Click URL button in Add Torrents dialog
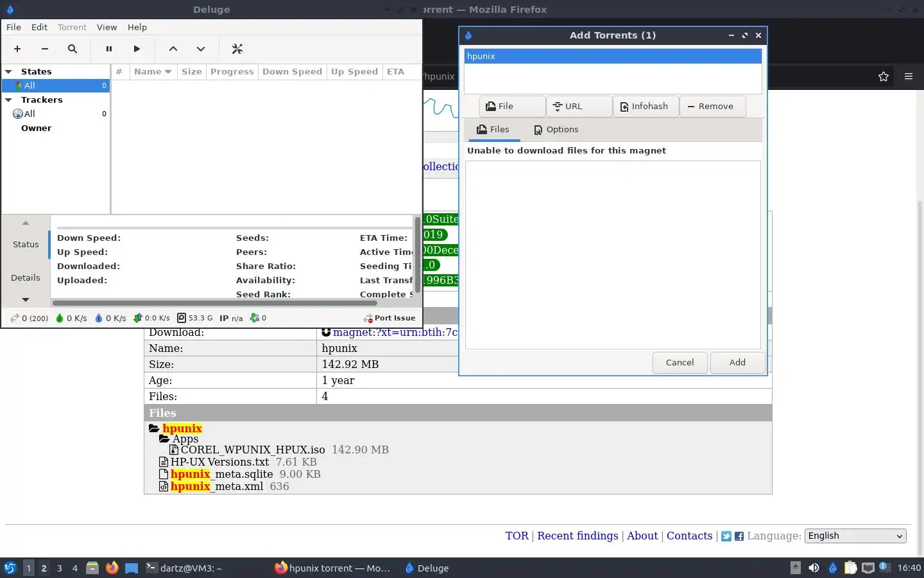The height and width of the screenshot is (578, 924). pos(579,107)
